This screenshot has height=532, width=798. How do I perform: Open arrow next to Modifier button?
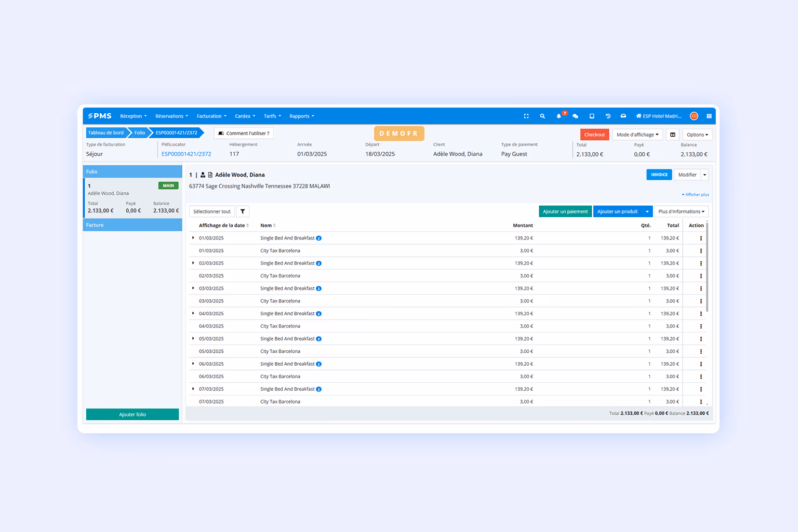click(705, 175)
